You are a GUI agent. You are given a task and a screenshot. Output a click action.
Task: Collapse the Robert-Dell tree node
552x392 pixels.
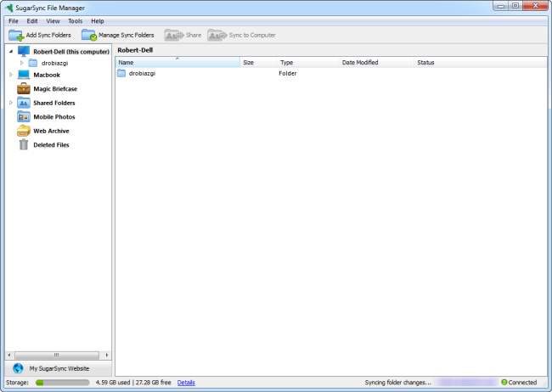coord(11,52)
